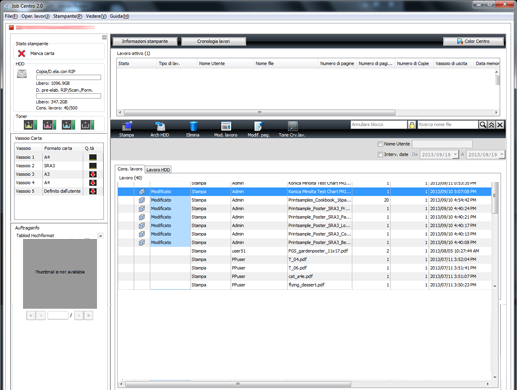Click the padlock unlock icon
The width and height of the screenshot is (517, 390).
412,125
